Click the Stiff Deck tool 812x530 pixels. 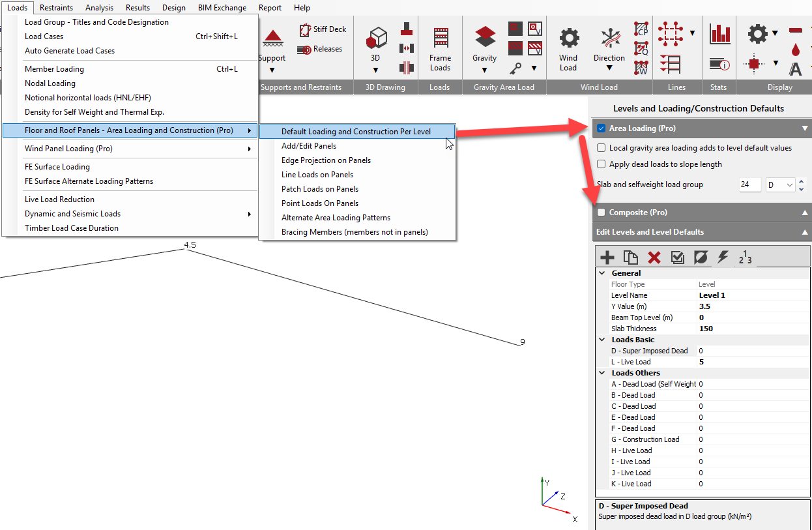pyautogui.click(x=323, y=29)
